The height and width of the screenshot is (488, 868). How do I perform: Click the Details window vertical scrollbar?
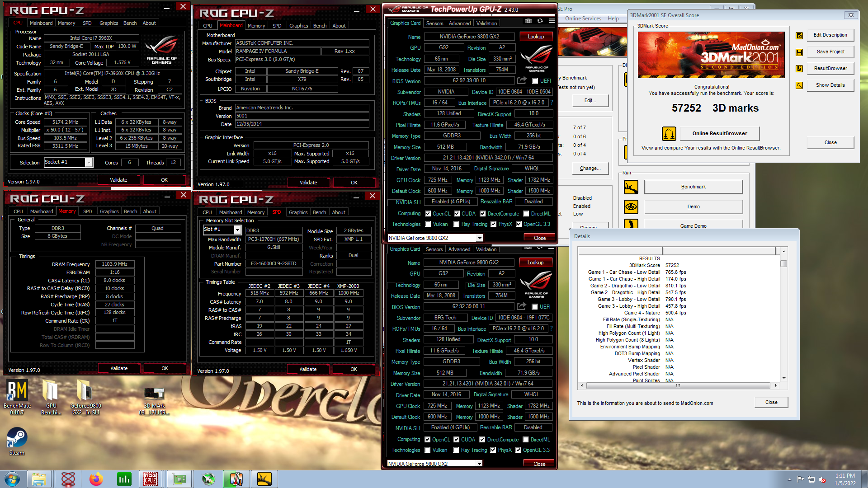click(x=784, y=314)
